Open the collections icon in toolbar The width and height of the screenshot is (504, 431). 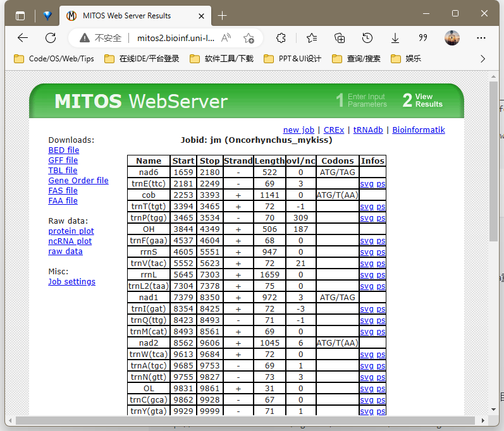[340, 38]
